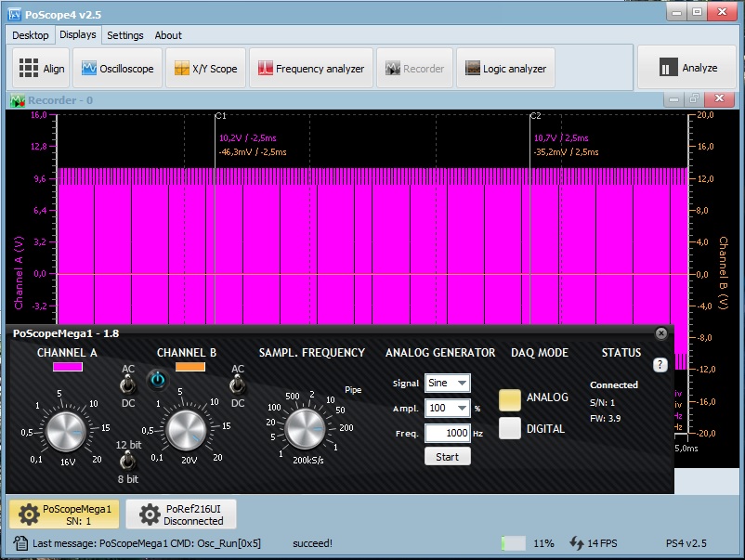Click the PoScopeMega1 gear icon
Image resolution: width=745 pixels, height=560 pixels.
(x=29, y=514)
